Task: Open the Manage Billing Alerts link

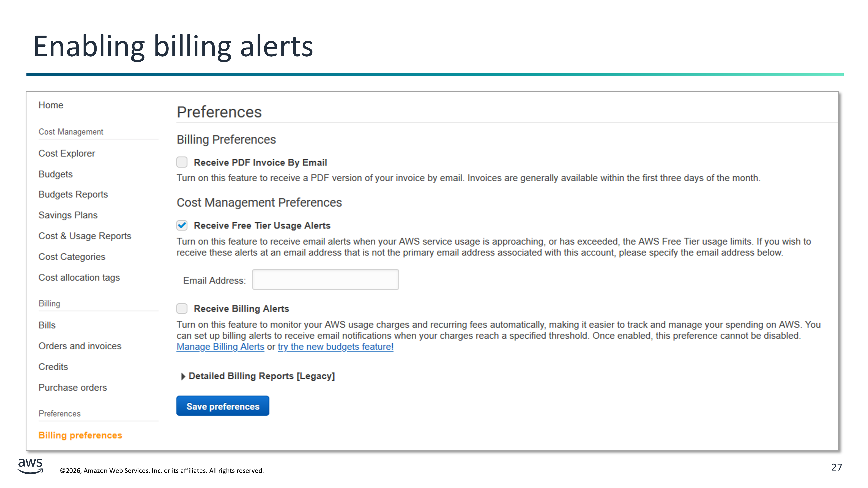Action: tap(220, 347)
